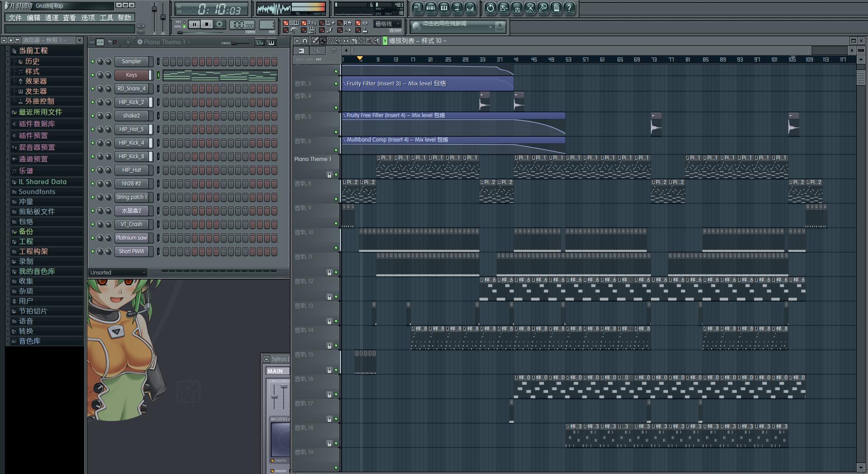Open graph editor in channel rack
This screenshot has width=868, height=474.
pyautogui.click(x=260, y=43)
